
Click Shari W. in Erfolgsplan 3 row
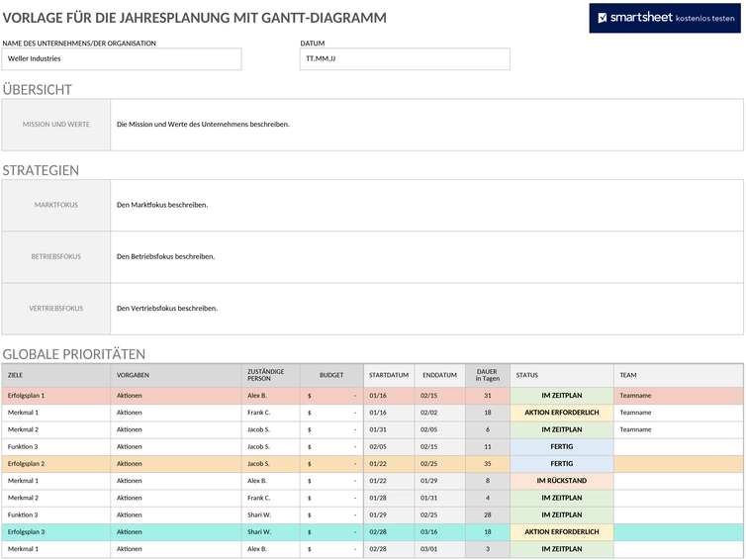tap(259, 532)
